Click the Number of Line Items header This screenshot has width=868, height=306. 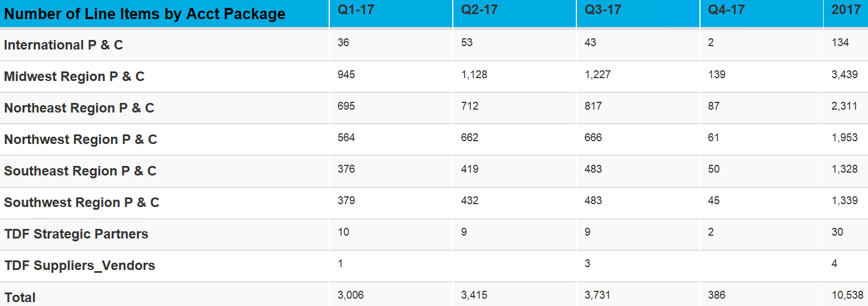tap(145, 14)
